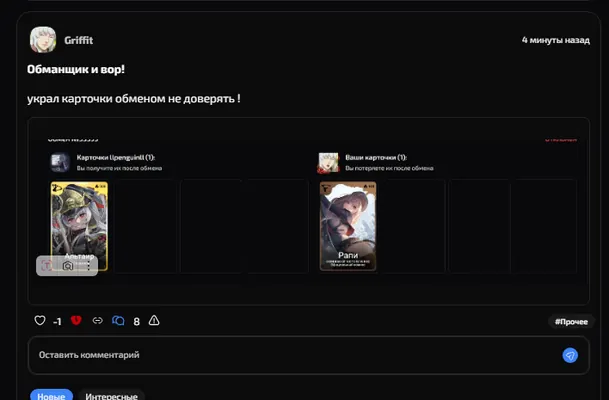The image size is (609, 400).
Task: Open the three-dot overlay menu
Action: point(89,266)
